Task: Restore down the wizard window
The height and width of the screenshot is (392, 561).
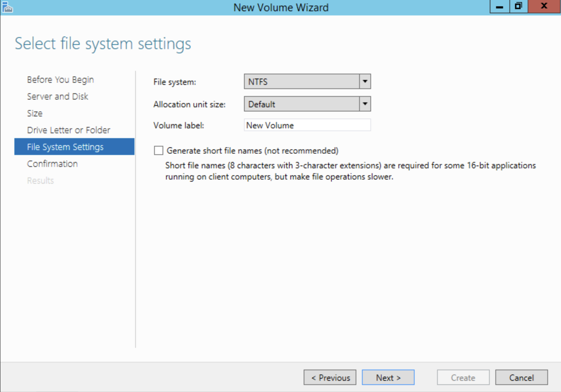Action: coord(519,7)
